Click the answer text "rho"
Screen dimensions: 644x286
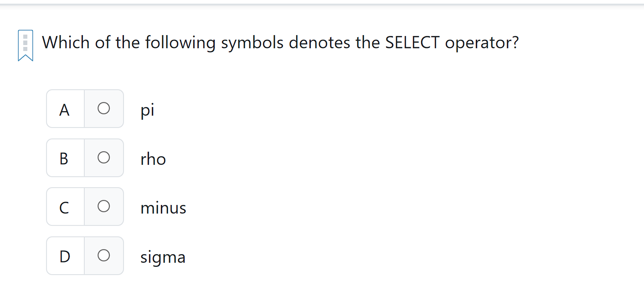coord(153,158)
